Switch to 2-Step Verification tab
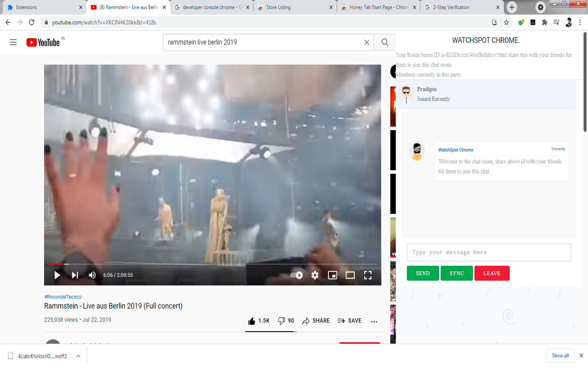Screen dimensions: 588x368 pos(463,7)
